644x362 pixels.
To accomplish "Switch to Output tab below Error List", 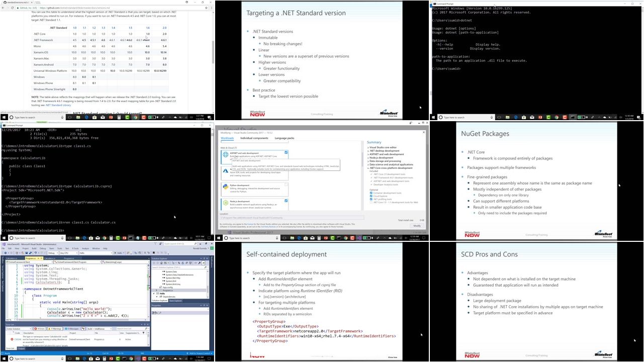I will pos(21,348).
